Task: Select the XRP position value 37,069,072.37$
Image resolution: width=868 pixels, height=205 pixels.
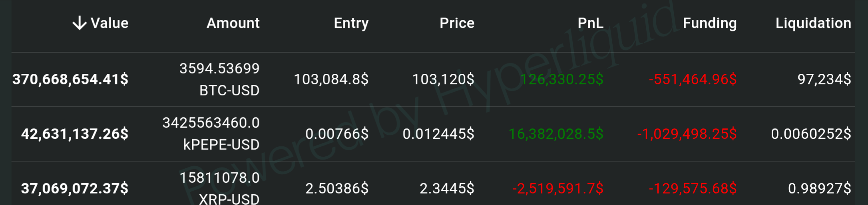Action: (x=75, y=188)
